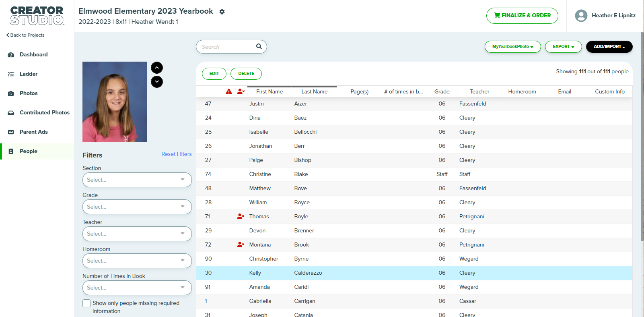Expand MyYearbookPhoto dropdown
644x317 pixels.
[513, 47]
